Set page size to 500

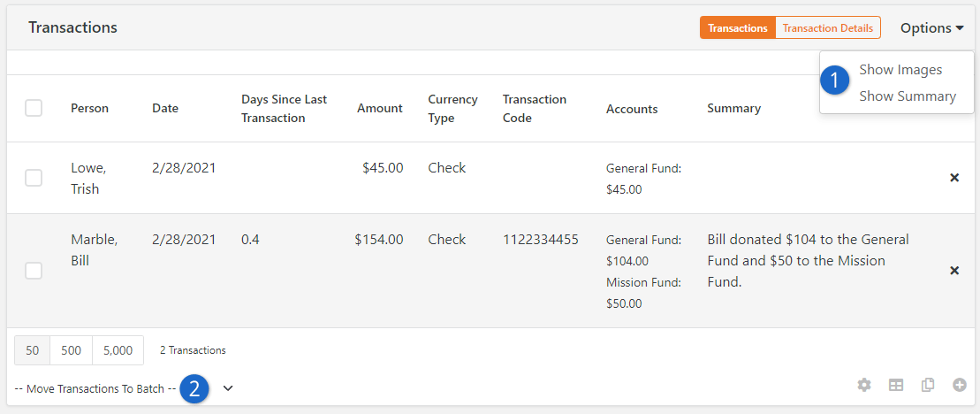[x=72, y=350]
